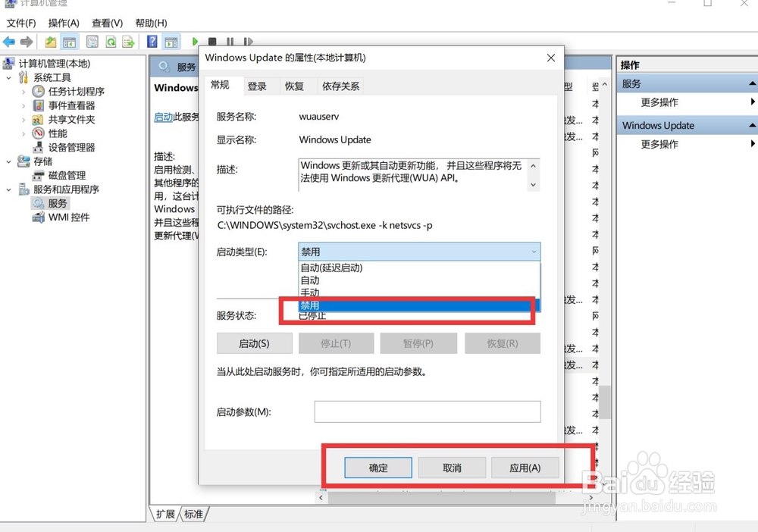Screen dimensions: 758x532
Task: Go forward with the gray arrow toolbar icon
Action: pos(27,42)
